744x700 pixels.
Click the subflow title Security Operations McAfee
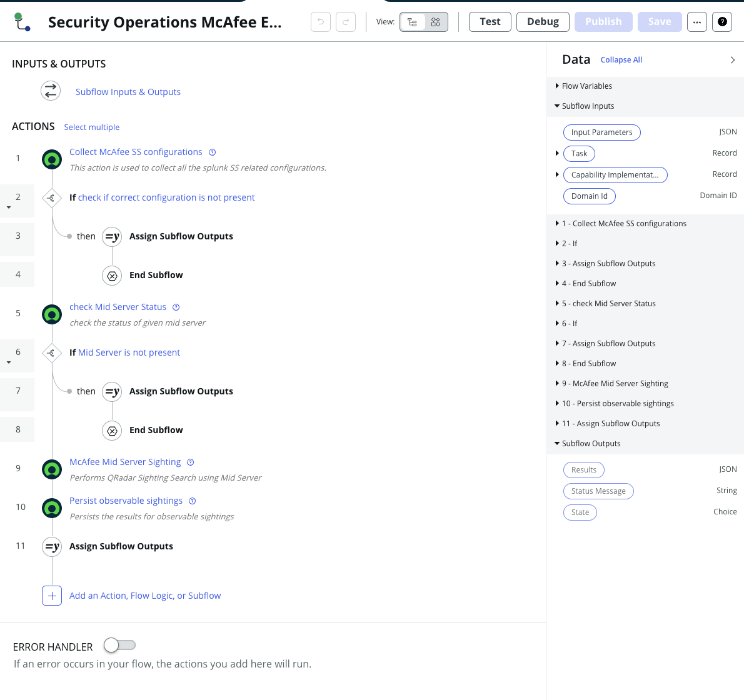[164, 22]
